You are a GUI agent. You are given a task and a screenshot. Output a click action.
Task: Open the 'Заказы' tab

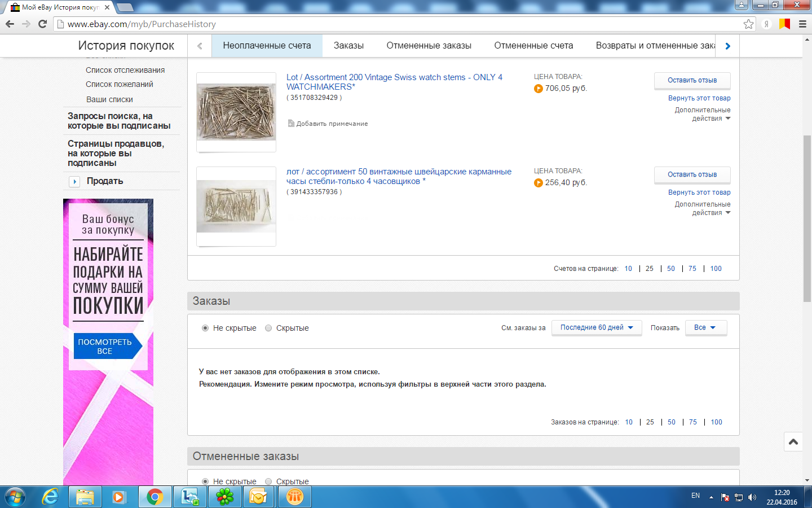pyautogui.click(x=348, y=46)
